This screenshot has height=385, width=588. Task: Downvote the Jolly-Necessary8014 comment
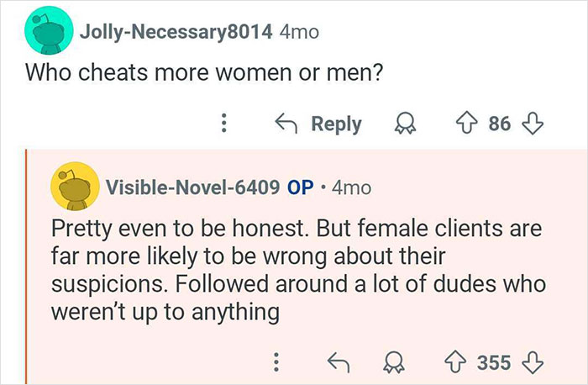point(529,124)
